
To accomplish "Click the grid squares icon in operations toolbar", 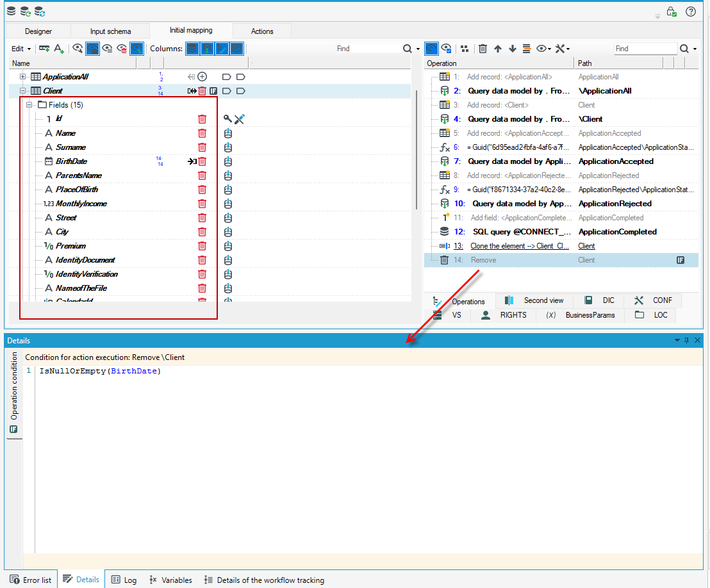I will [x=465, y=49].
